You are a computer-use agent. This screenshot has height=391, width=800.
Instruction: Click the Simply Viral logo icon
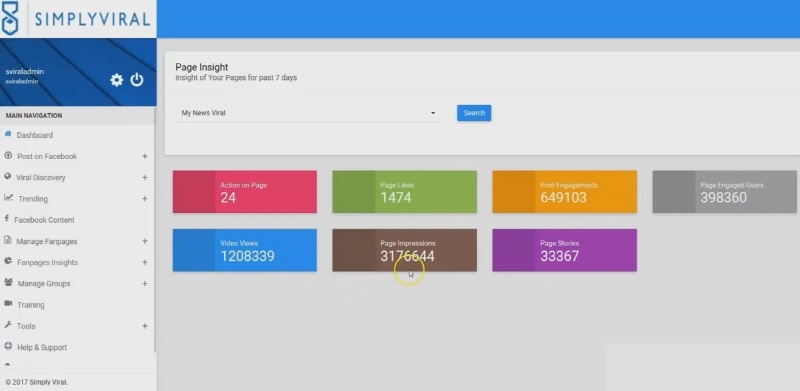[x=10, y=18]
